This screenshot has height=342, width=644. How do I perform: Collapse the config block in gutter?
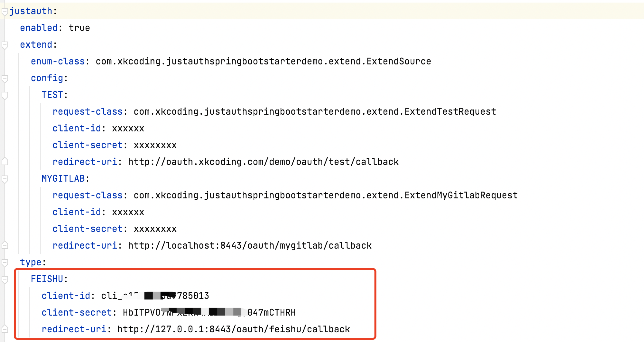point(4,79)
